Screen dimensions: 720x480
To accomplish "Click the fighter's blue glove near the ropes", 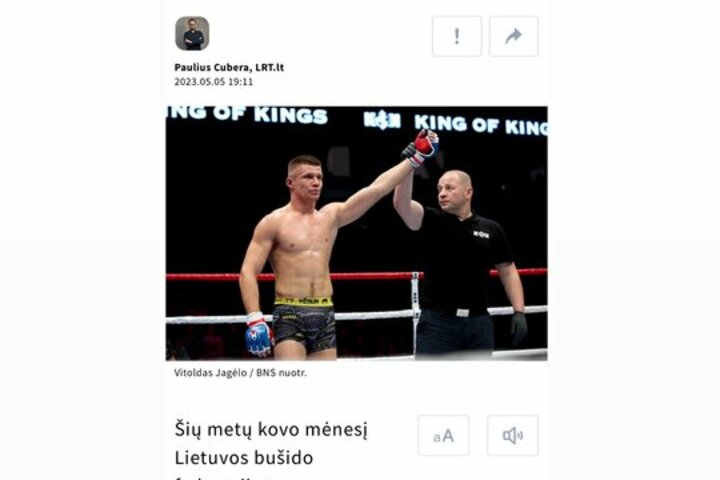I will pyautogui.click(x=259, y=334).
